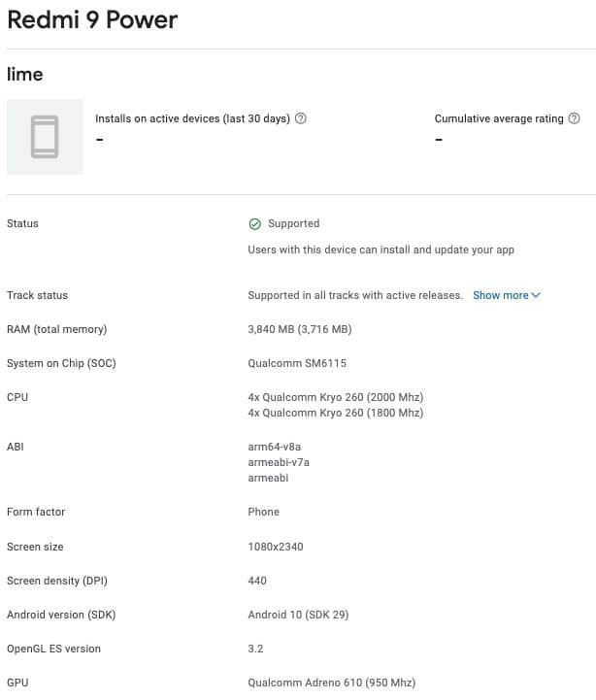
Task: Click the help icon next to Cumulative average rating
Action: tap(574, 119)
